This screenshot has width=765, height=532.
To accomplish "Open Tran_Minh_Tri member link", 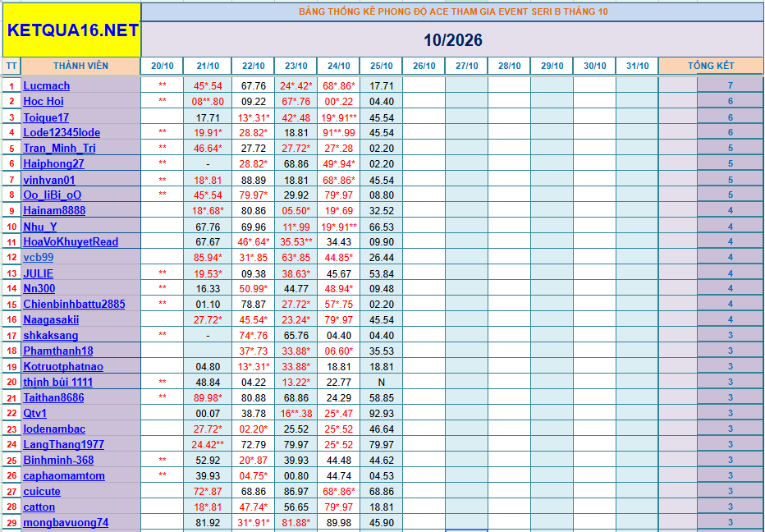I will (x=60, y=149).
